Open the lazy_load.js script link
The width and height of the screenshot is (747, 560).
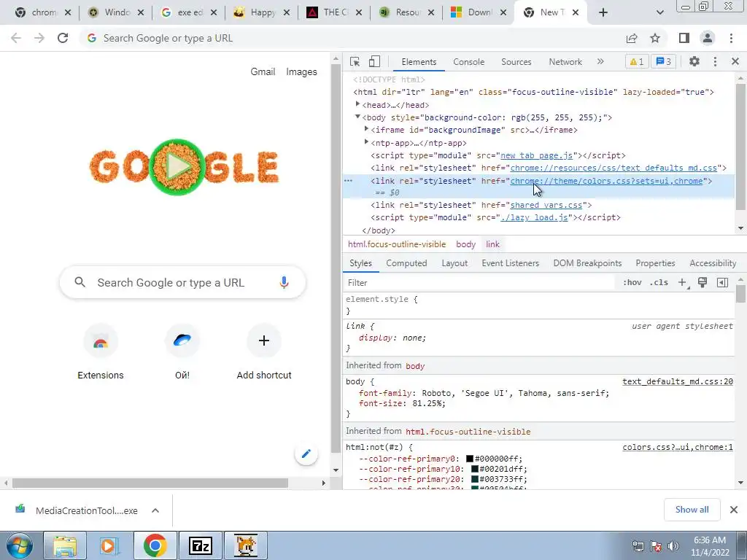(534, 217)
